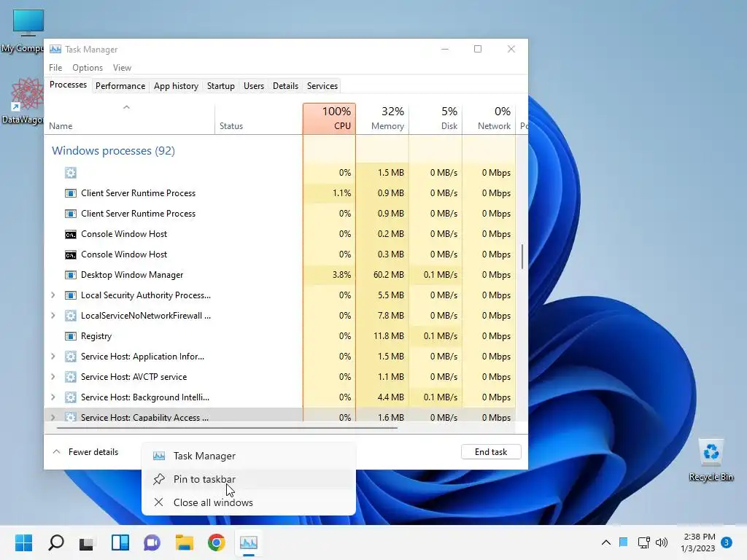Open File Explorer from the taskbar
The height and width of the screenshot is (560, 747).
click(184, 542)
